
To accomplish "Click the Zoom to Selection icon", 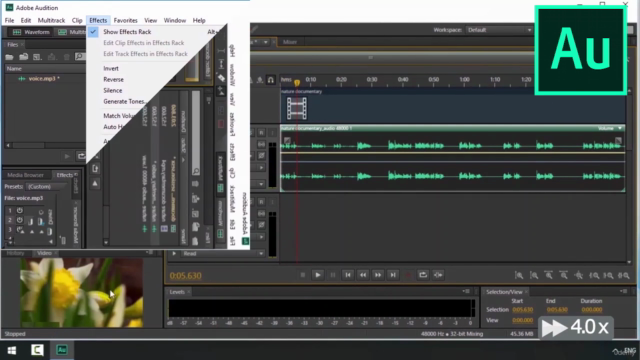I will tap(624, 276).
